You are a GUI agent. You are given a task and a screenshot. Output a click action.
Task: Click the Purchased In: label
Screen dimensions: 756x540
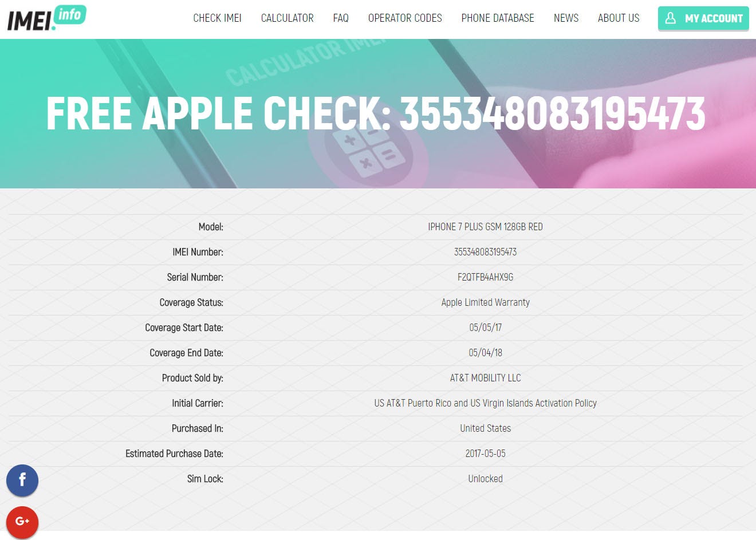click(198, 428)
